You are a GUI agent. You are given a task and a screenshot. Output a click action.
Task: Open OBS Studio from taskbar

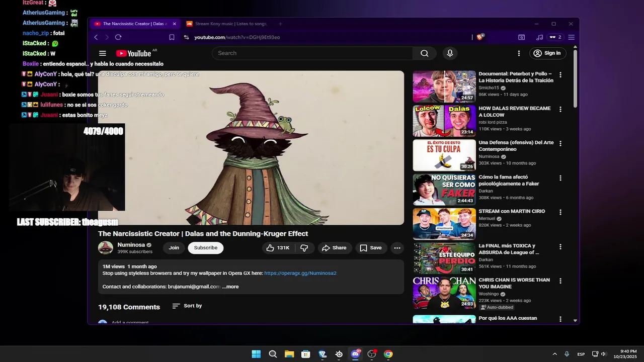[372, 354]
